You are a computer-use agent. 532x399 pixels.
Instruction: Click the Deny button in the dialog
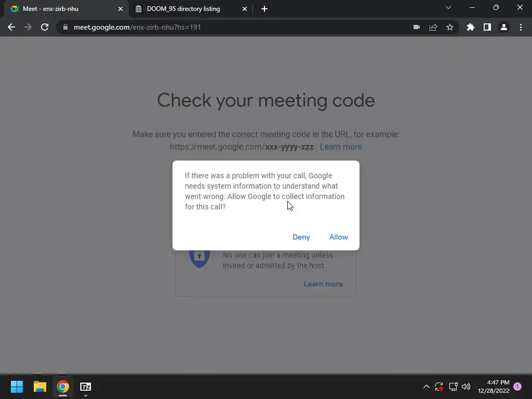click(x=301, y=237)
